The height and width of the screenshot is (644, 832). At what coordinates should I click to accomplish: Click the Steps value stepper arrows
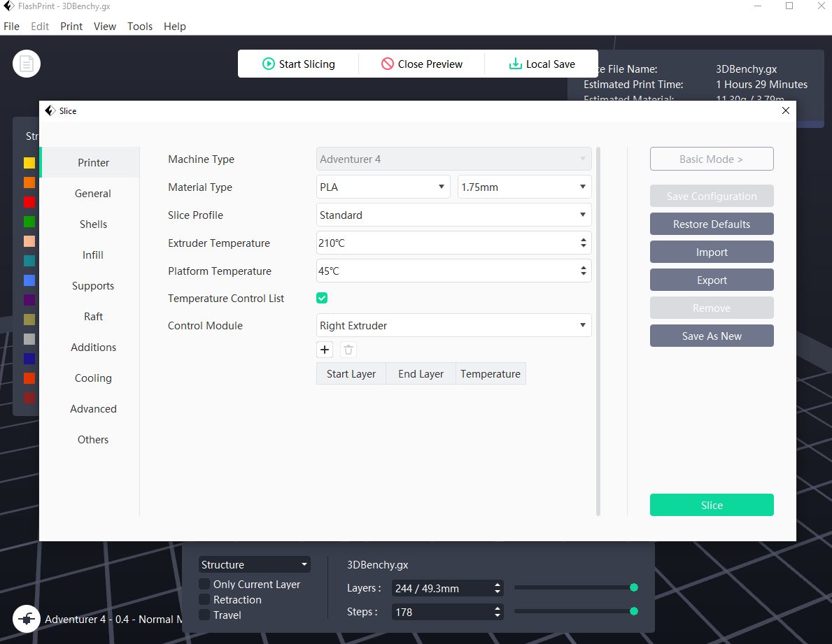[x=498, y=612]
